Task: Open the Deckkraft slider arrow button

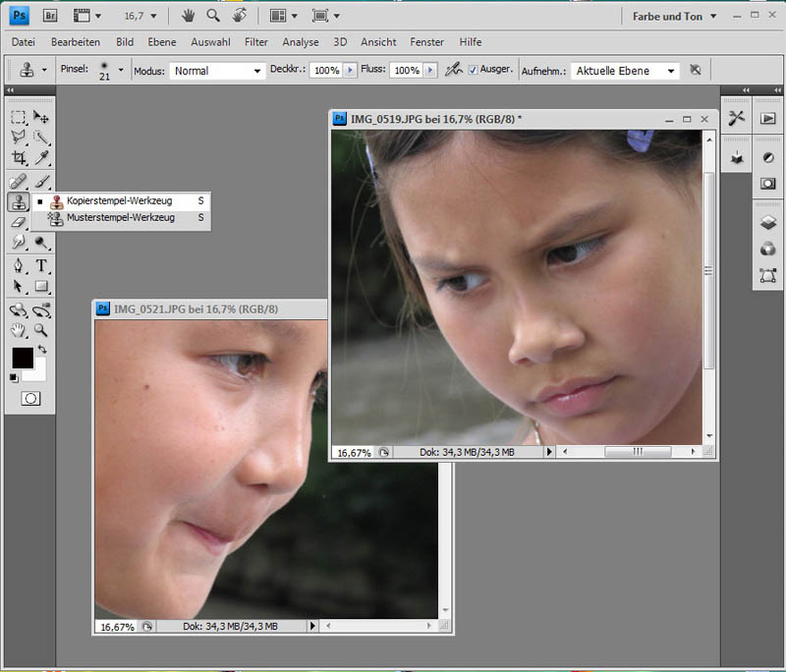Action: pos(349,71)
